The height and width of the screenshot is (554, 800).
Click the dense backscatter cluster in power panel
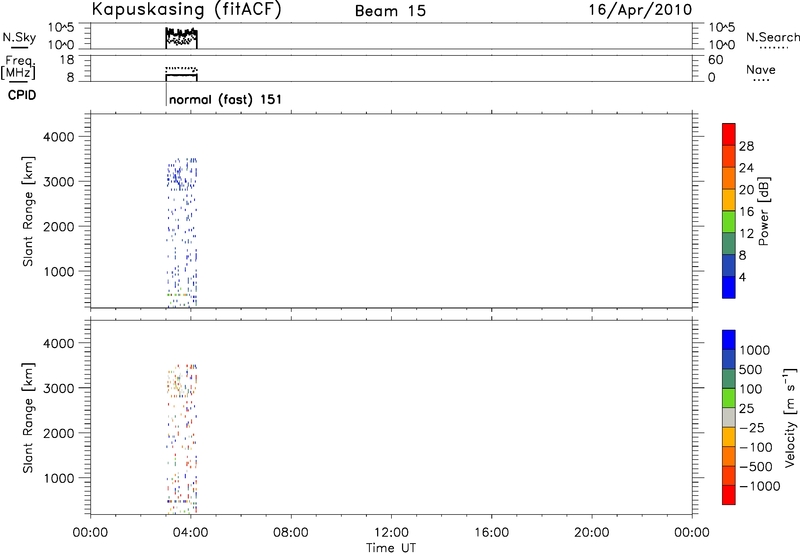click(x=177, y=179)
